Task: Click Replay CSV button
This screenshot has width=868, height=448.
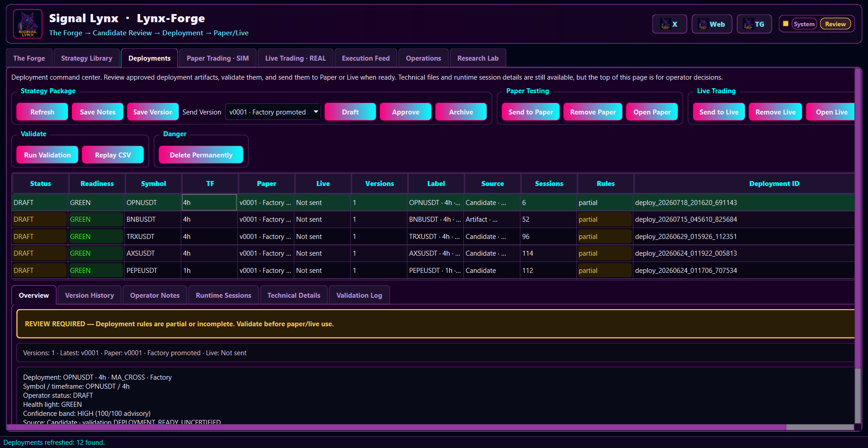Action: pyautogui.click(x=113, y=155)
